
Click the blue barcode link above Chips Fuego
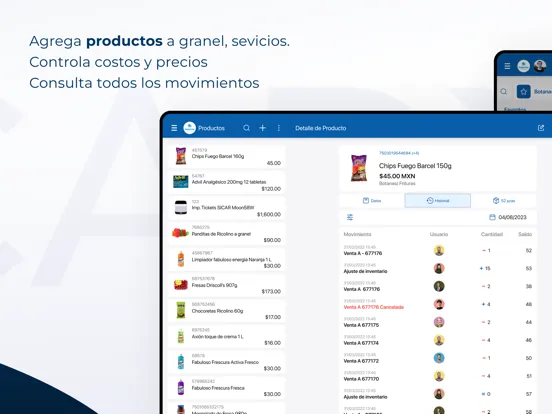[x=399, y=153]
